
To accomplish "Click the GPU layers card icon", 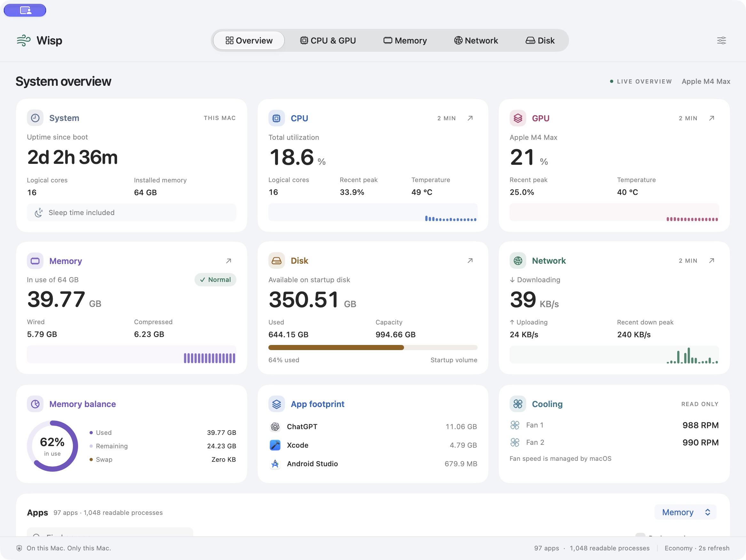I will tap(518, 118).
